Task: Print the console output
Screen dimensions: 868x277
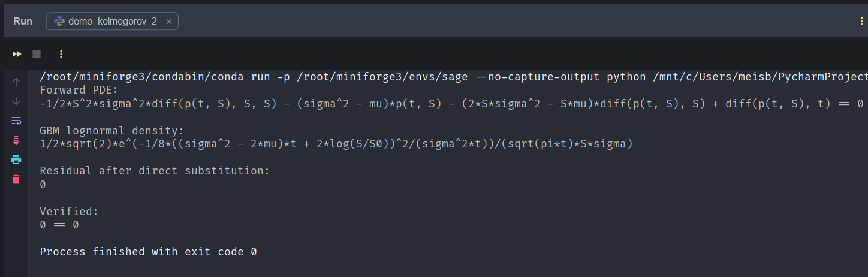Action: pos(16,159)
